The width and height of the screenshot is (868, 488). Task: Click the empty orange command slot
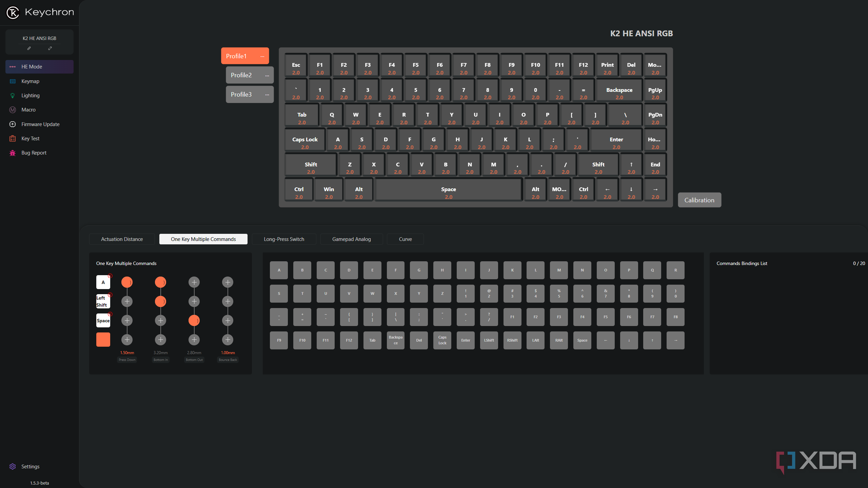pyautogui.click(x=103, y=340)
